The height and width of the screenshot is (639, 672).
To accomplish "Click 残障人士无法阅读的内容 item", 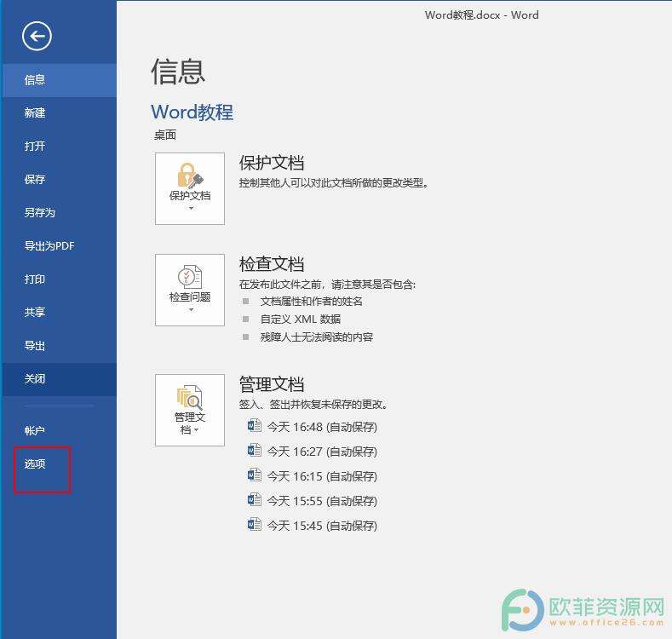I will [x=316, y=337].
